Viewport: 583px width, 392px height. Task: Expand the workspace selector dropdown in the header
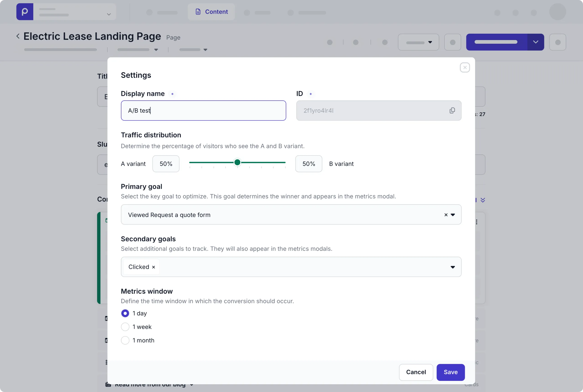coord(109,14)
